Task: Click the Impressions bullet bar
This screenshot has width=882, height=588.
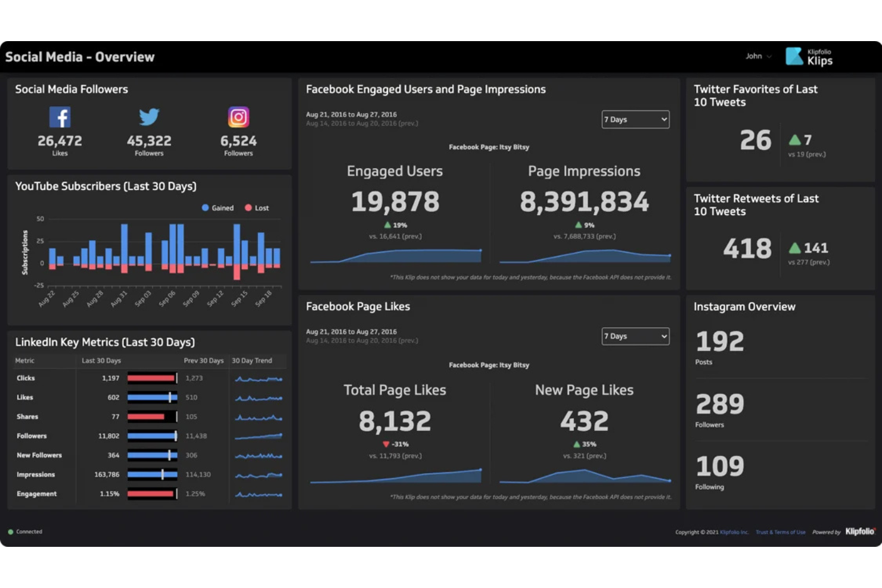Action: (152, 475)
